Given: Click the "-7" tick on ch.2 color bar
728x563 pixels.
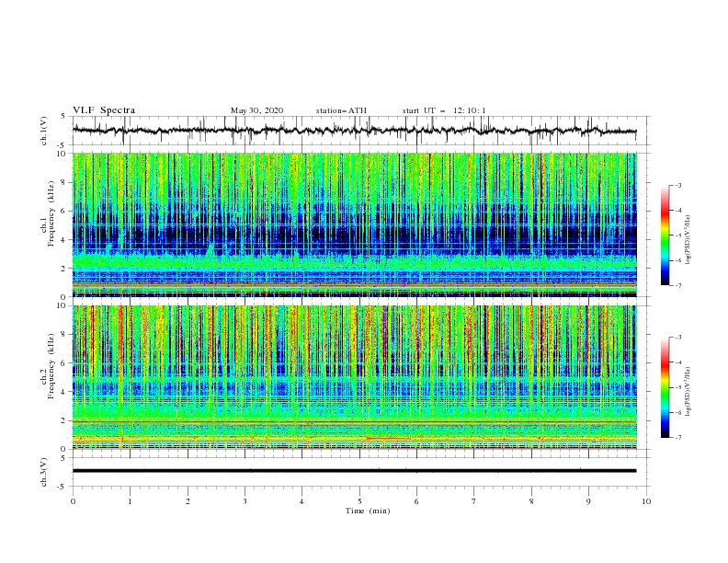Looking at the screenshot, I should [x=678, y=438].
